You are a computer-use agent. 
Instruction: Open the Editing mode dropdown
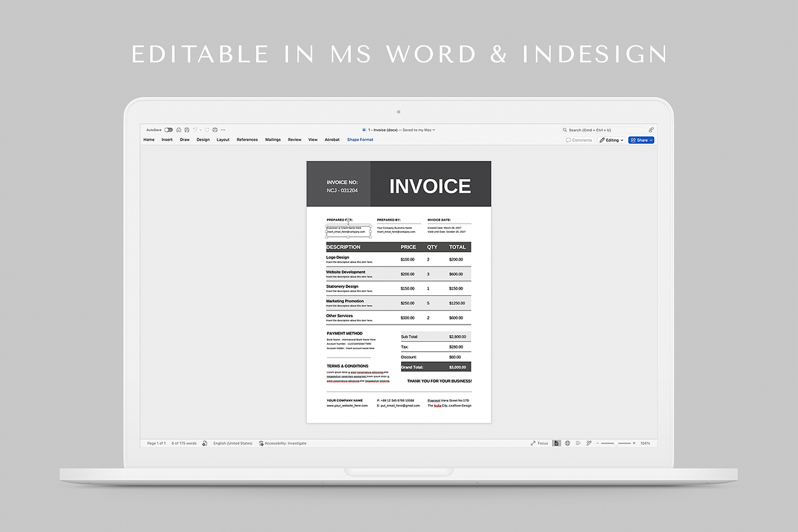click(x=612, y=140)
